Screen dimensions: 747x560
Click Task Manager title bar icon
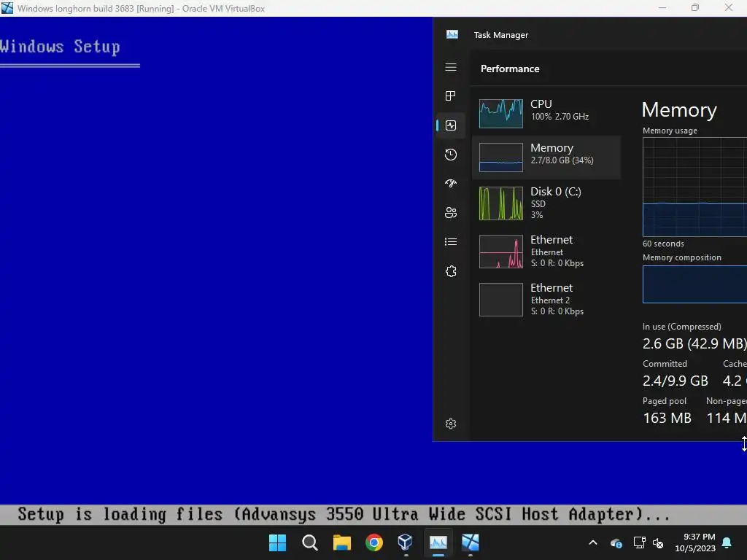click(x=452, y=34)
